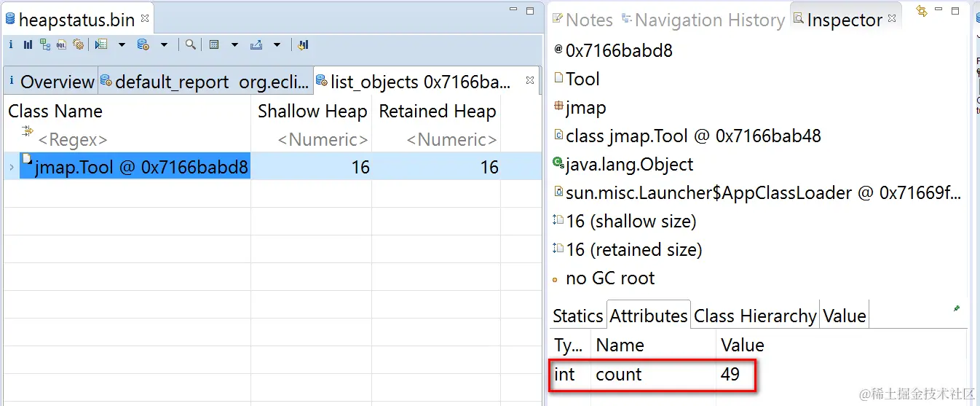The width and height of the screenshot is (980, 406).
Task: Click the Export results icon
Action: (x=256, y=44)
